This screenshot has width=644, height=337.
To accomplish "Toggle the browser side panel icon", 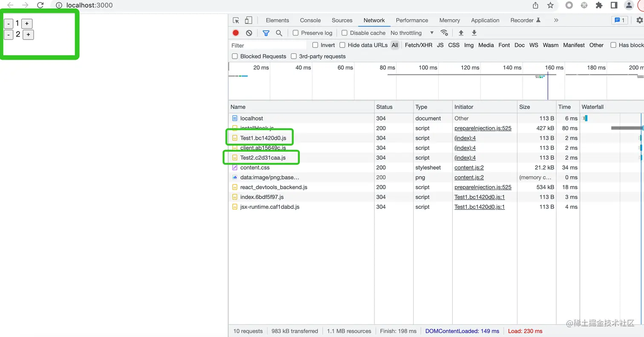I will click(x=614, y=5).
